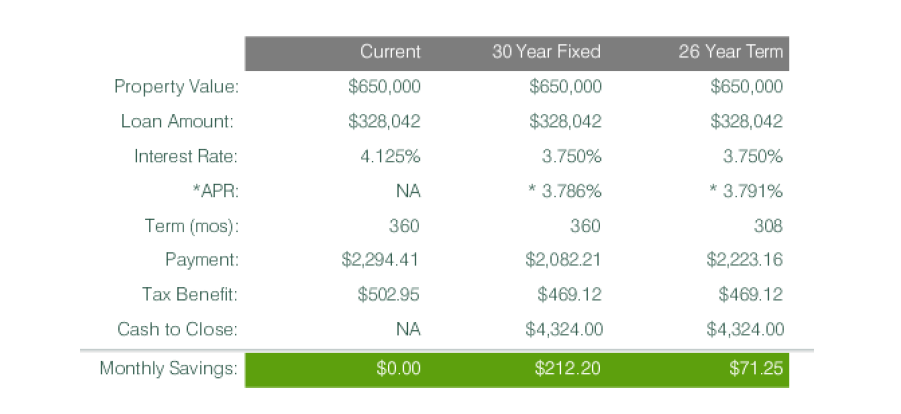The width and height of the screenshot is (901, 414).
Task: Select the 3.786% APR value
Action: tap(565, 191)
